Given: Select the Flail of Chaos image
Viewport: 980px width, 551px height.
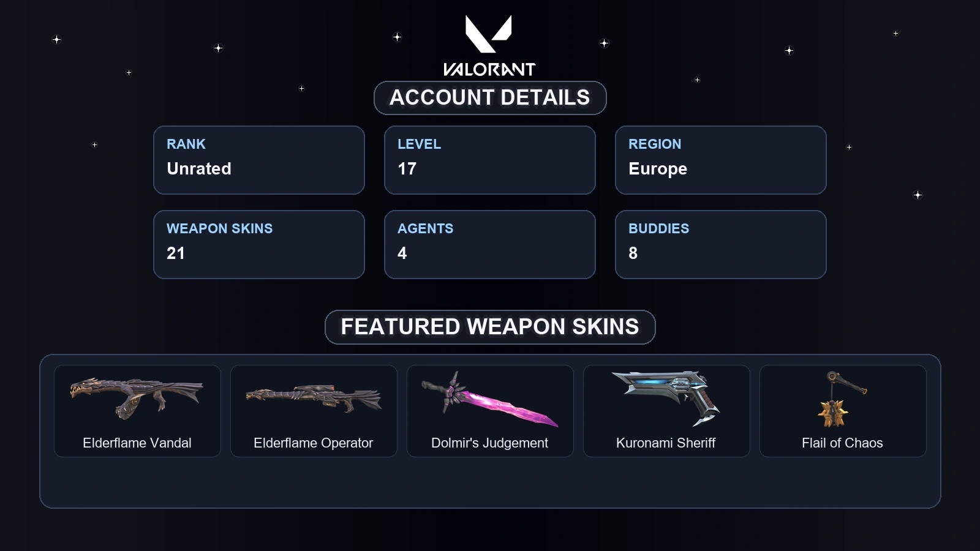Looking at the screenshot, I should (842, 399).
